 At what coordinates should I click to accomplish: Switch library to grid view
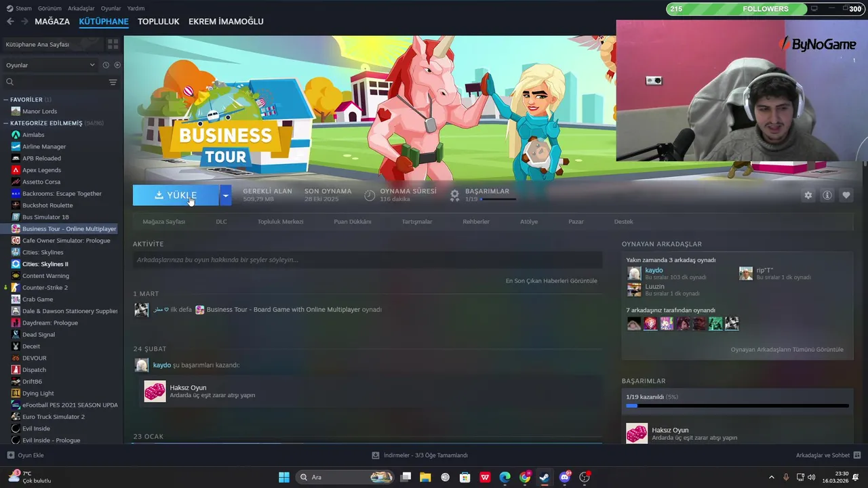(x=113, y=44)
